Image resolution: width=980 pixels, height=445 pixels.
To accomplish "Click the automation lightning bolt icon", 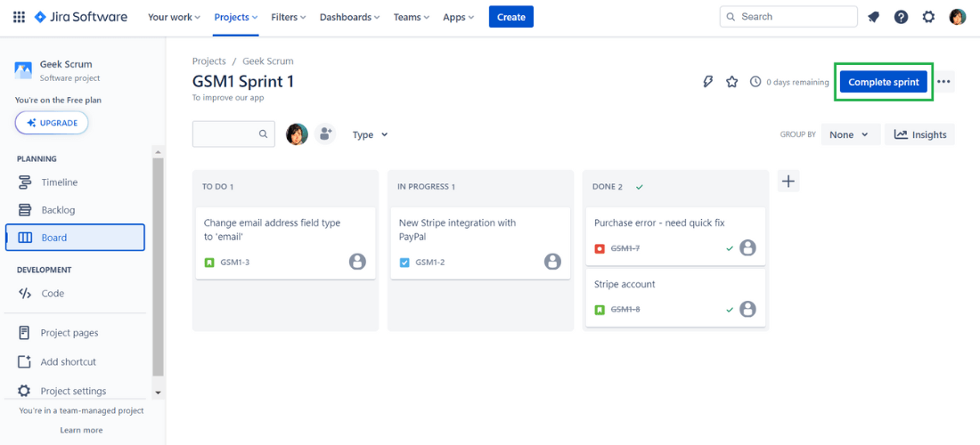I will tap(707, 82).
